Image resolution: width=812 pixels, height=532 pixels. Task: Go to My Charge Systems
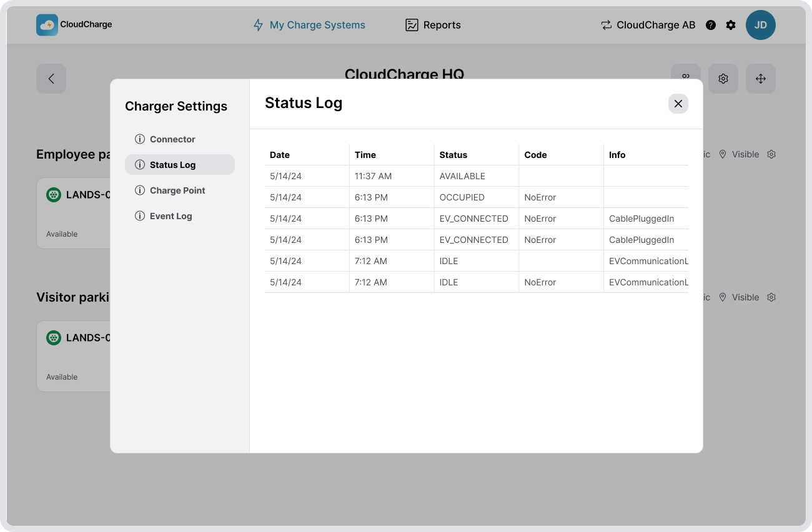click(309, 25)
